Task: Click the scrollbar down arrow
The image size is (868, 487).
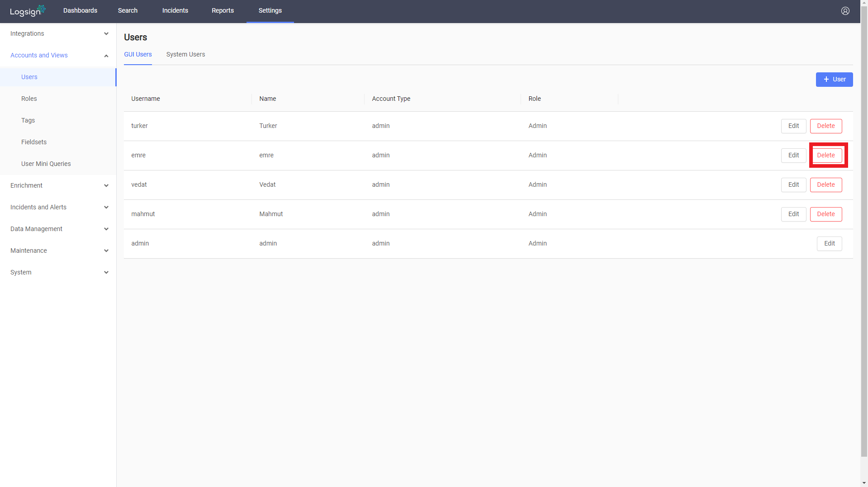Action: point(864,483)
